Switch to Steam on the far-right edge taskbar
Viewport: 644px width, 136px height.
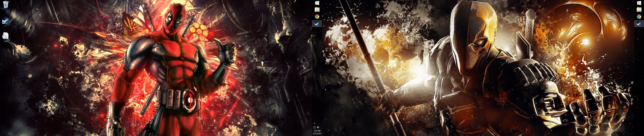639,24
